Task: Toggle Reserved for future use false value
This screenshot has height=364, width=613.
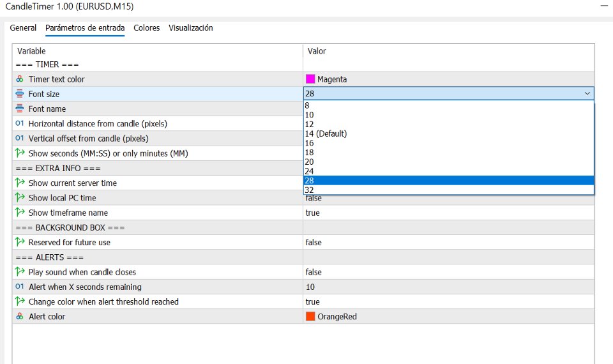Action: tap(314, 243)
